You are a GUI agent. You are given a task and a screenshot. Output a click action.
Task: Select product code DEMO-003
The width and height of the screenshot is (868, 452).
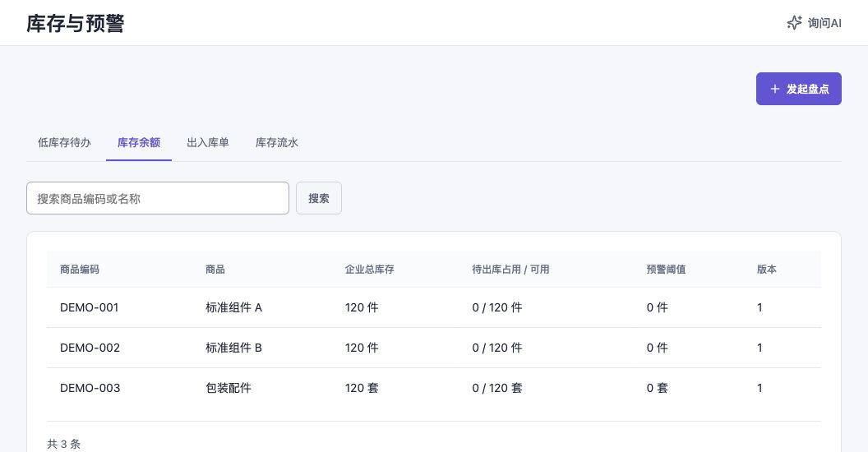coord(90,389)
